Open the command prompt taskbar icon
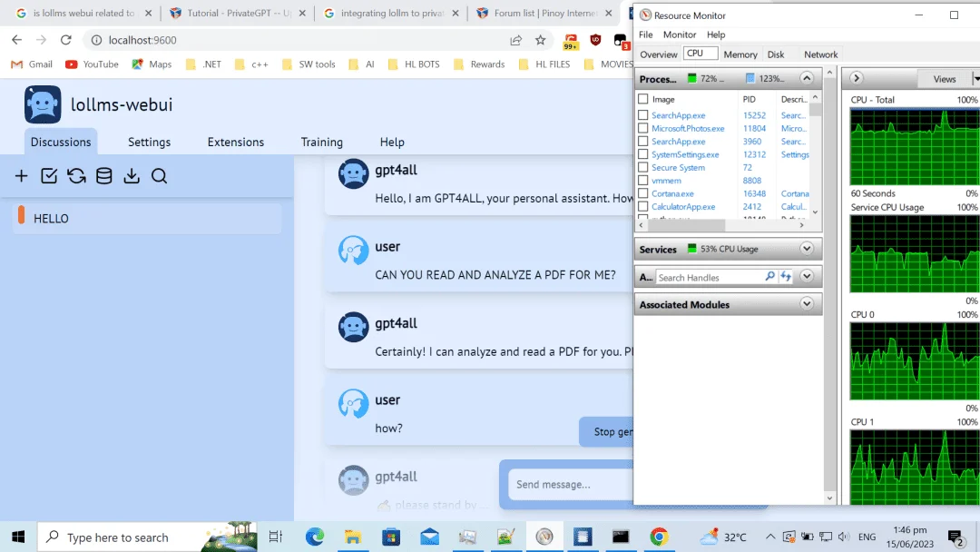This screenshot has height=552, width=980. [621, 537]
